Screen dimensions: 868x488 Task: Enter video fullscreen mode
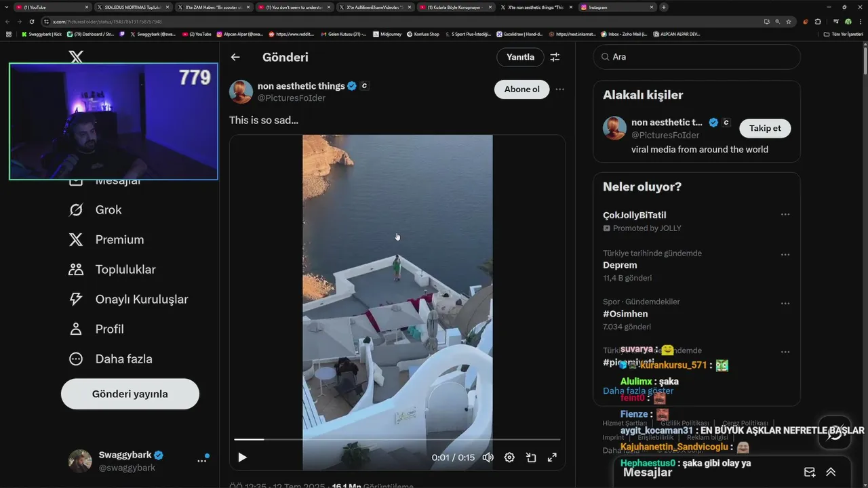coord(552,457)
